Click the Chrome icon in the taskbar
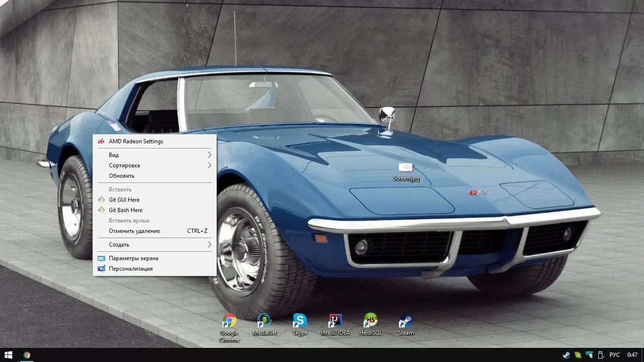644x362 pixels. coord(27,355)
